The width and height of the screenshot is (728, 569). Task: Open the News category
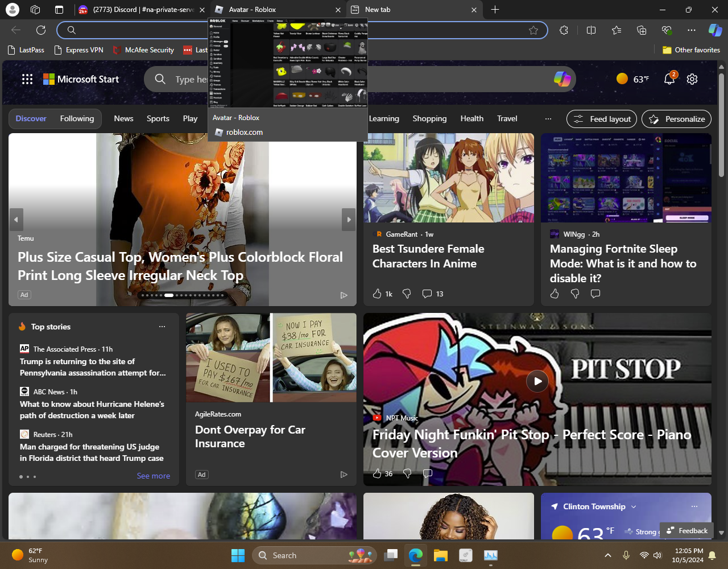(123, 118)
